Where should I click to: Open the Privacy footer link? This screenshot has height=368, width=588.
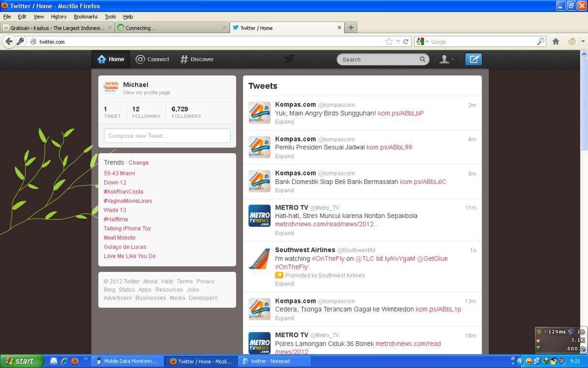coord(205,282)
